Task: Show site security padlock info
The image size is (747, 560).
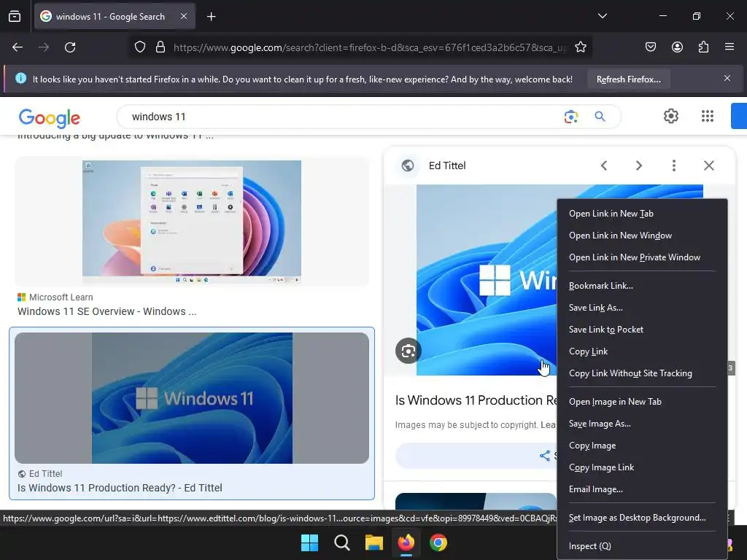Action: (160, 47)
